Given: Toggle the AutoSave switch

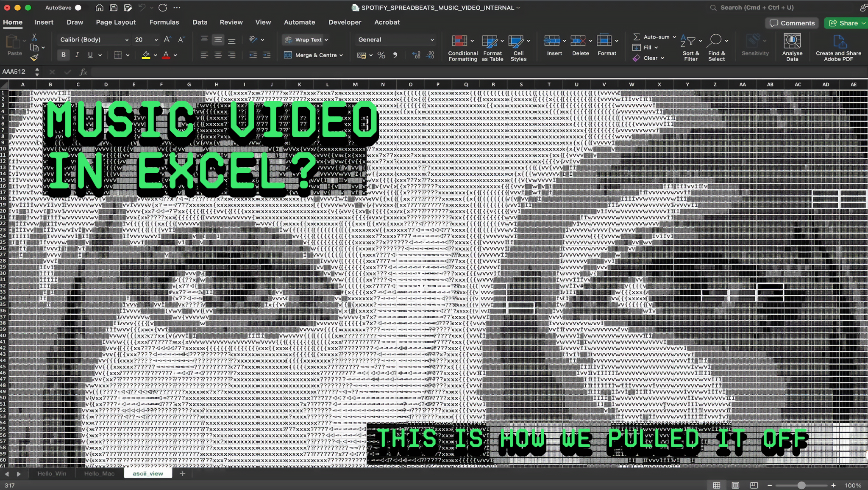Looking at the screenshot, I should 79,8.
